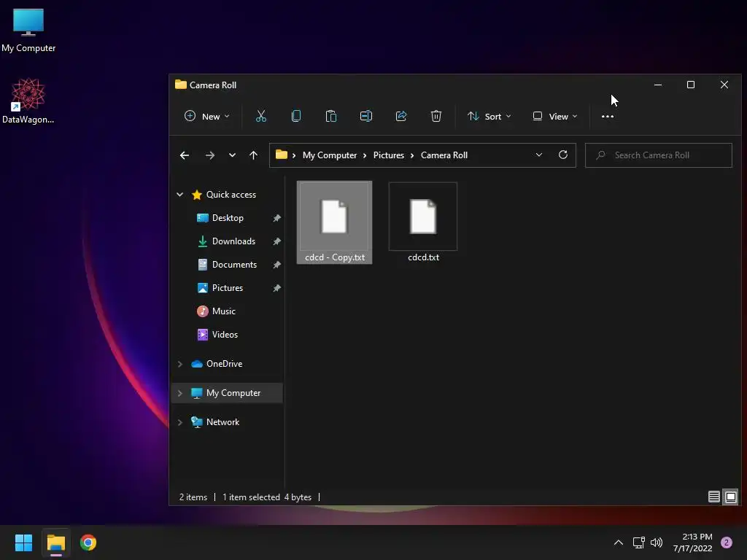Open the volume speaker tray icon

(657, 542)
